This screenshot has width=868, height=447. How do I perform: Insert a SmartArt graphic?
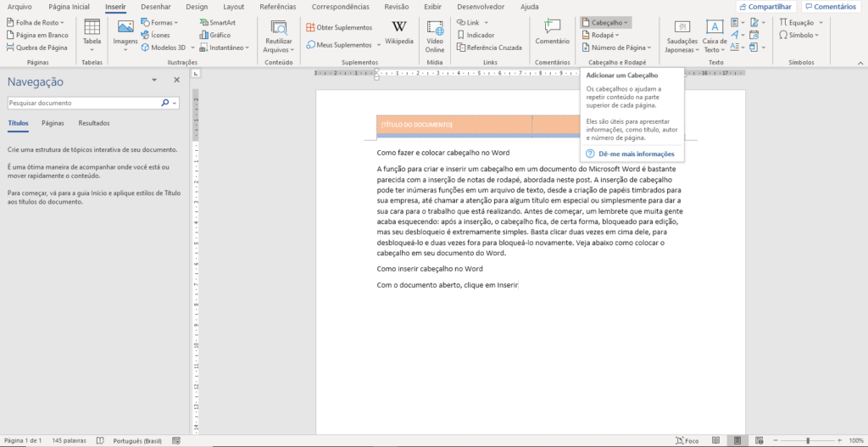click(218, 23)
